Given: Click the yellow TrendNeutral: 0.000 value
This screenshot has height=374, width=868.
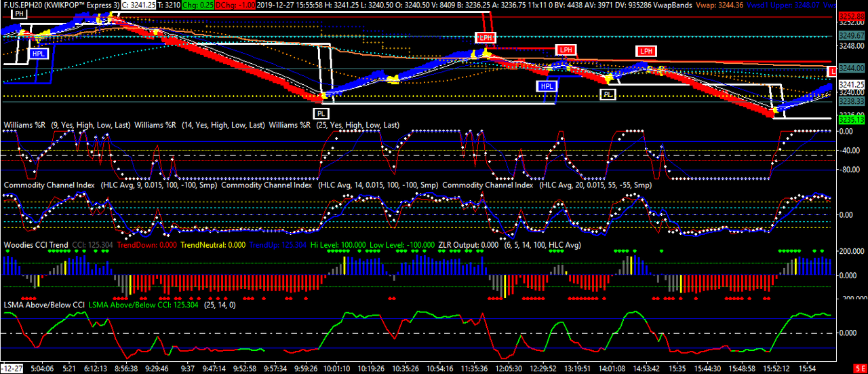Looking at the screenshot, I should (x=213, y=244).
